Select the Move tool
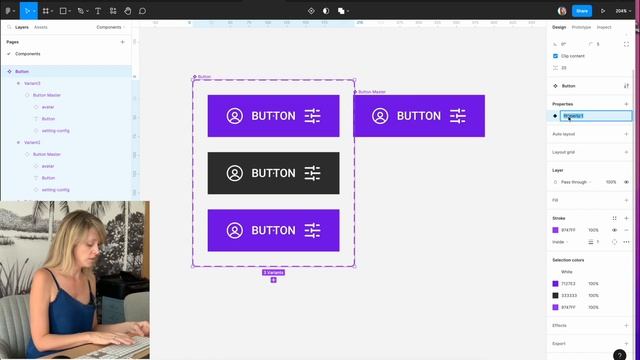This screenshot has width=640, height=360. pyautogui.click(x=27, y=11)
